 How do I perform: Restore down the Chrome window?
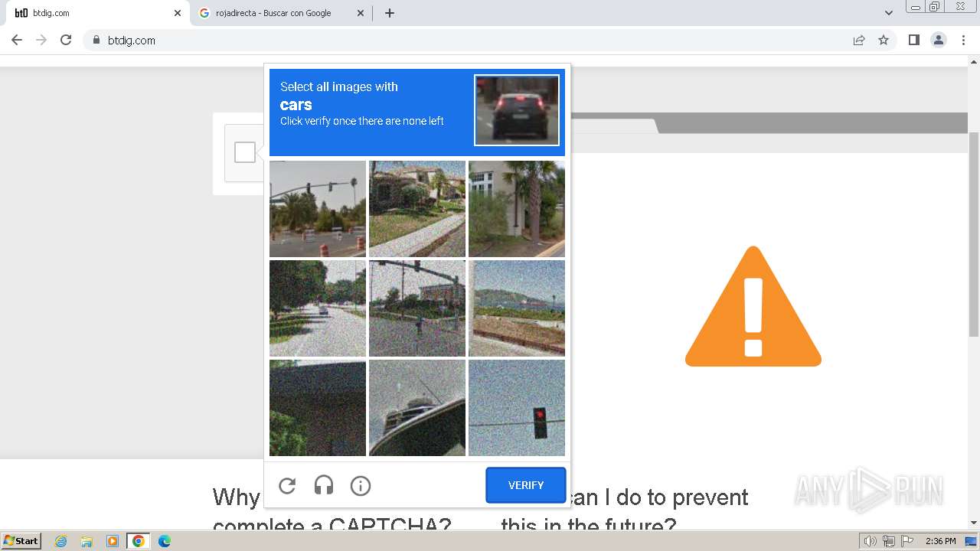[x=935, y=7]
